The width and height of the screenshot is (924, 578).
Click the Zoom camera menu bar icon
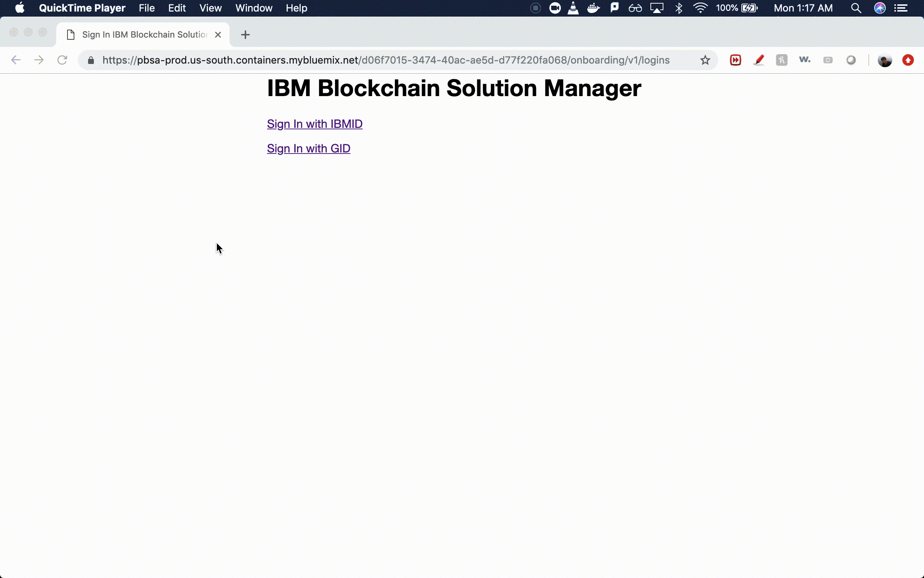pos(555,8)
